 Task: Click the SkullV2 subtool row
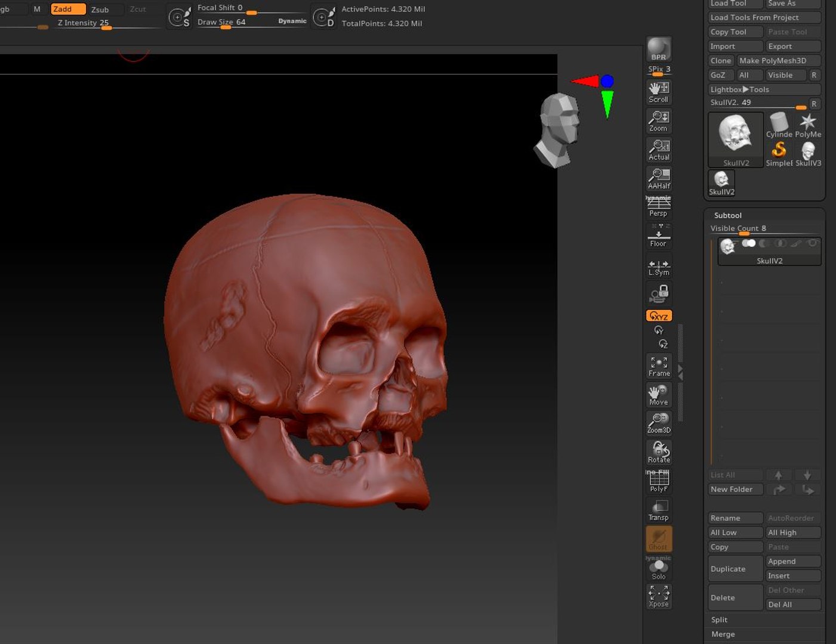[769, 252]
